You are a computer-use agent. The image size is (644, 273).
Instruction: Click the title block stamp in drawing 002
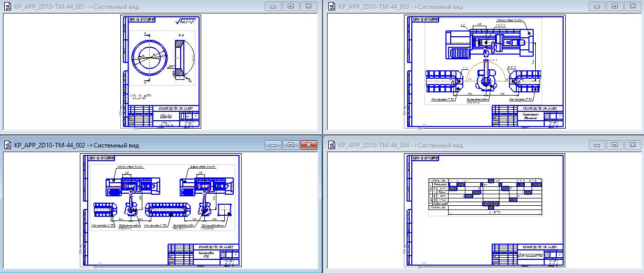(203, 255)
